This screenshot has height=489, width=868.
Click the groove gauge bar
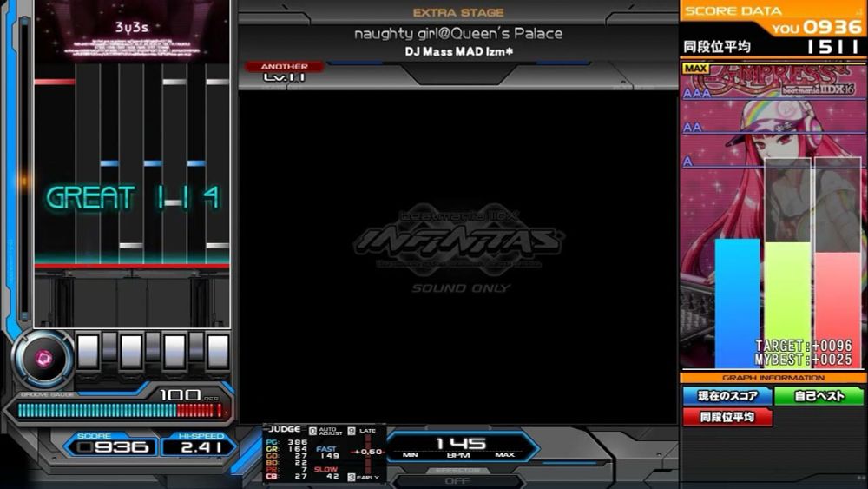point(121,410)
